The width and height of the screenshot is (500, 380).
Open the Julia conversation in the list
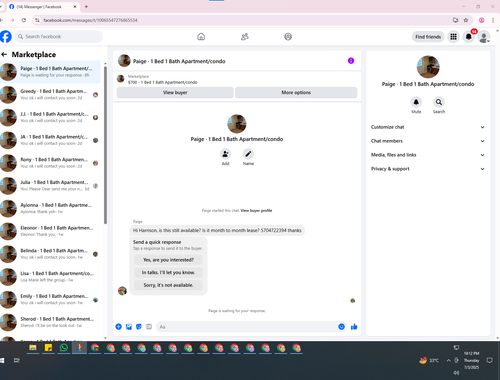click(x=50, y=185)
